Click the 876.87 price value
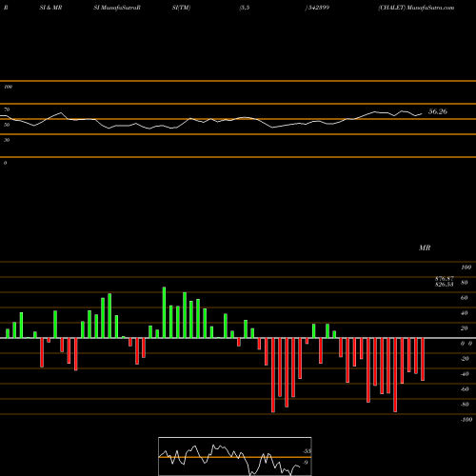Screen dimensions: 476x476 click(445, 278)
